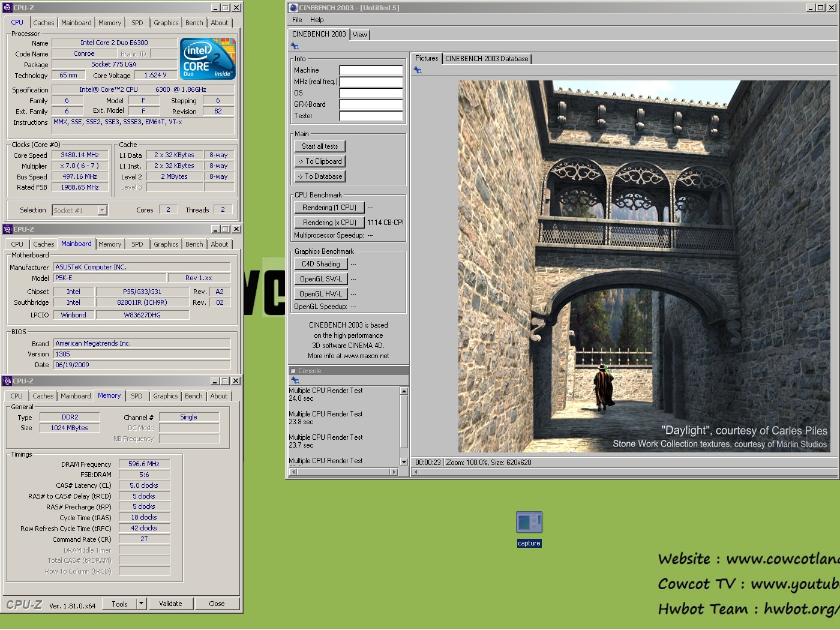Click the OS input field

tap(371, 93)
